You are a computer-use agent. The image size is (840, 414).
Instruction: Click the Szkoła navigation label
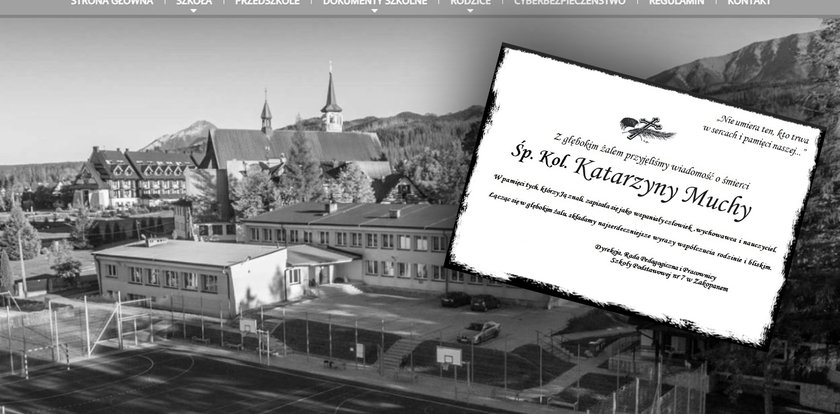193,3
